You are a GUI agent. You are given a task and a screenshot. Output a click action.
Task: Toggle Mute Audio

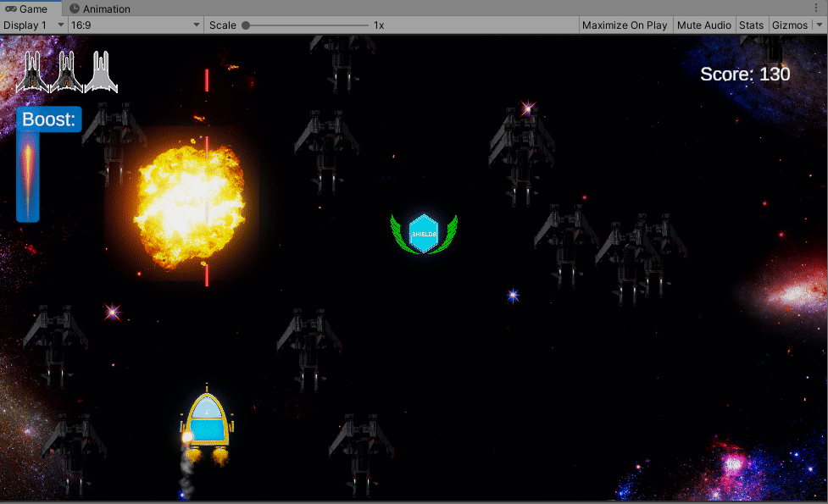click(704, 25)
